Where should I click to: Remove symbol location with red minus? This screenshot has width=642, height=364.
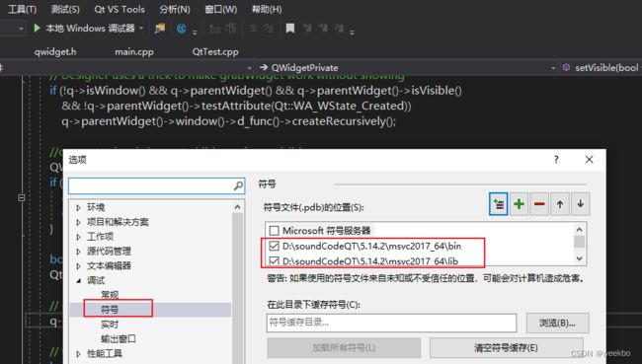coord(539,203)
